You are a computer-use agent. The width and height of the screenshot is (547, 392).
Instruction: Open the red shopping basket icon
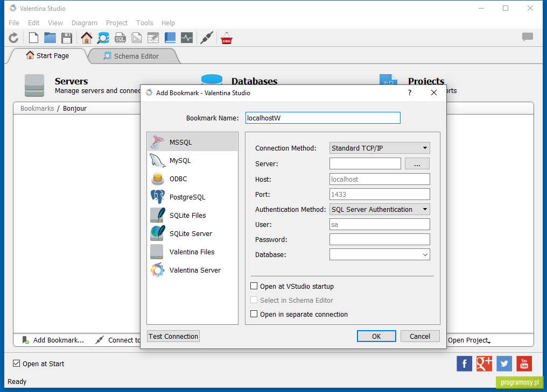point(227,38)
